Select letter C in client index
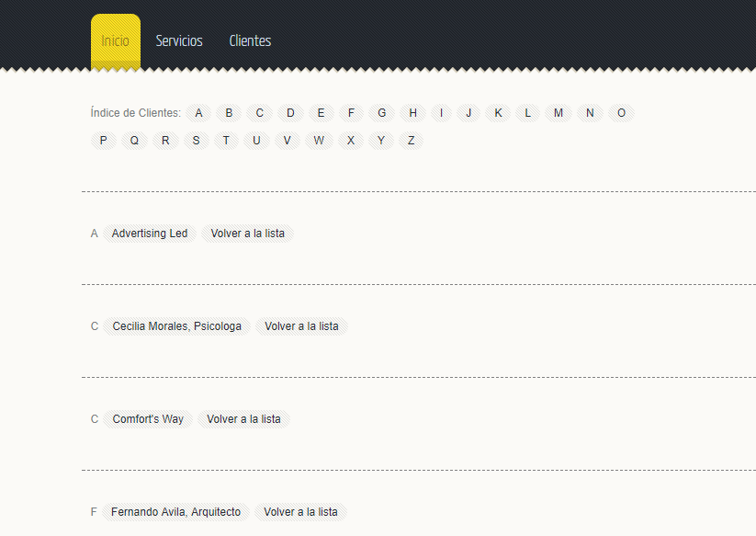Screen dimensions: 756x536 [x=259, y=113]
